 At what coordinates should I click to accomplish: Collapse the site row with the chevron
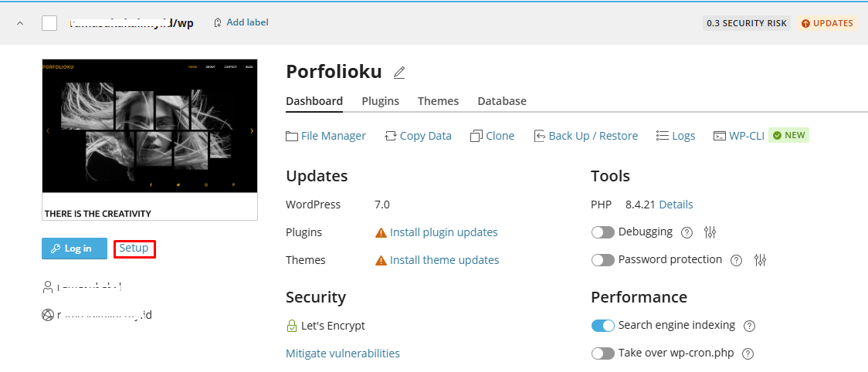(x=21, y=23)
